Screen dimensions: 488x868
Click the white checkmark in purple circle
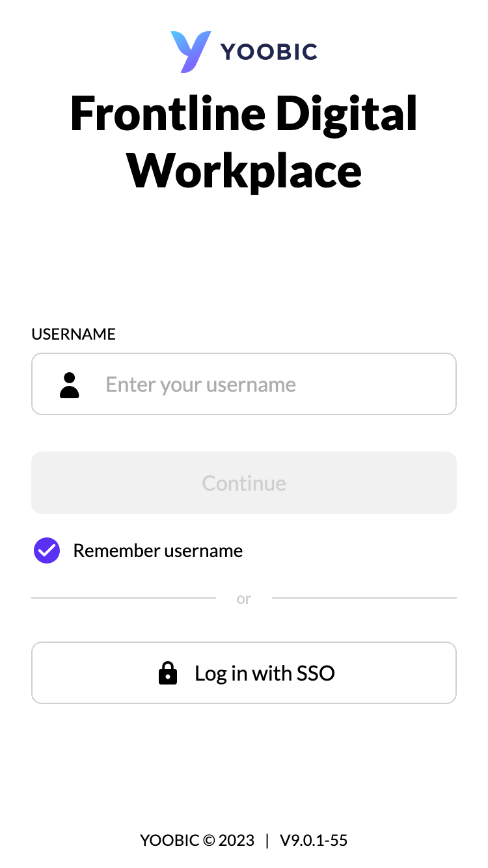47,550
